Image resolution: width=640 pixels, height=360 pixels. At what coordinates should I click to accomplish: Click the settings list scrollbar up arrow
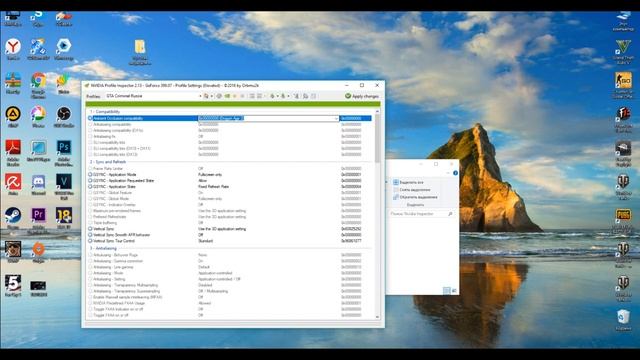(377, 111)
